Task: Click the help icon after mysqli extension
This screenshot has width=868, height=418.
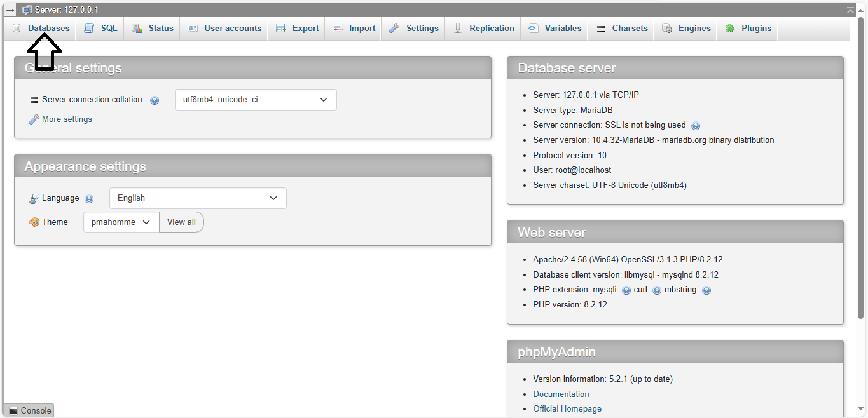Action: click(x=626, y=290)
